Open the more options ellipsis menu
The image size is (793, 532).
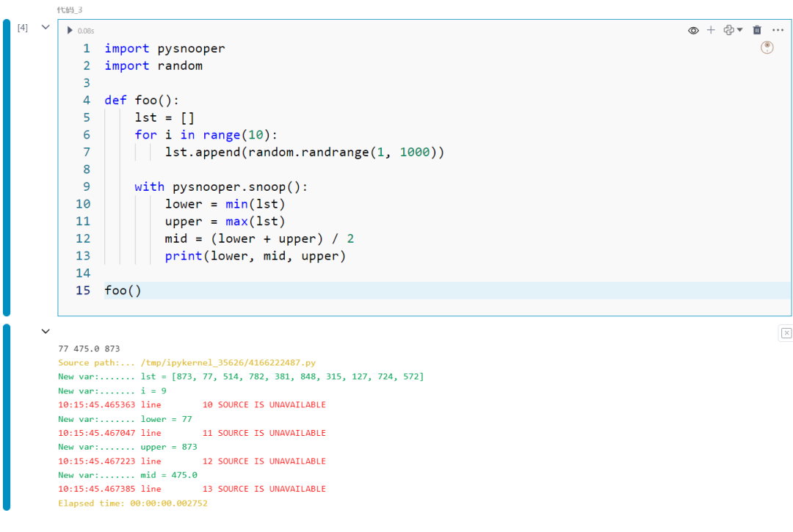pos(778,30)
